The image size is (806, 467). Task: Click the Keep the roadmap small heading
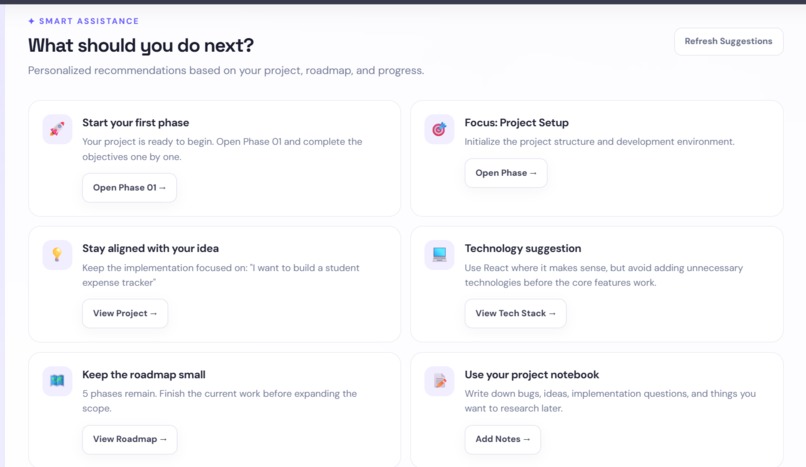click(144, 375)
